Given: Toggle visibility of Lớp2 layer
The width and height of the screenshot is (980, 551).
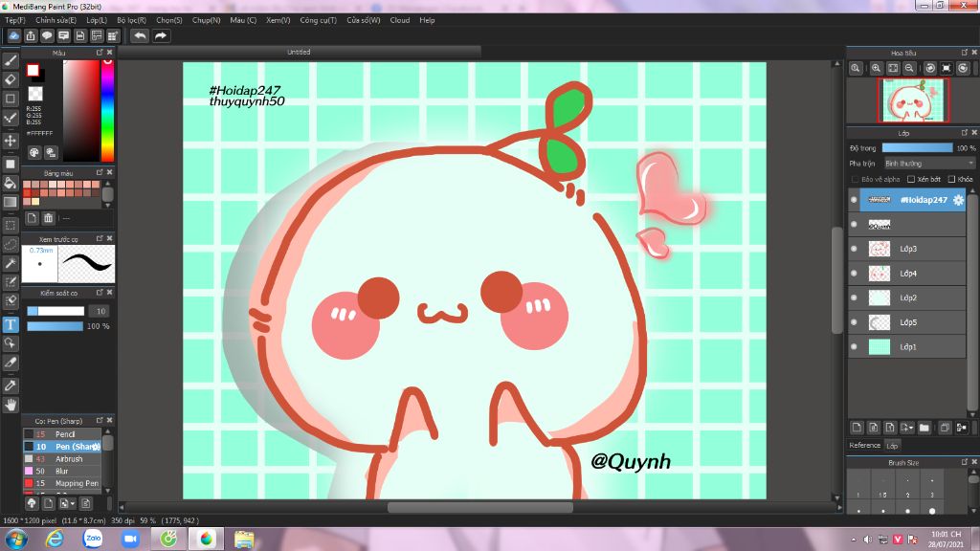Looking at the screenshot, I should coord(854,298).
